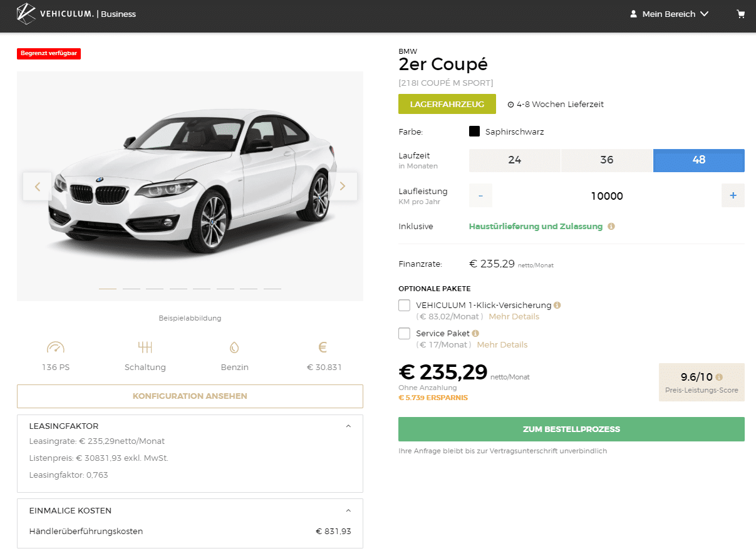
Task: Enable VEHICULUM 1-Klick-Versicherung checkbox
Action: coord(404,305)
